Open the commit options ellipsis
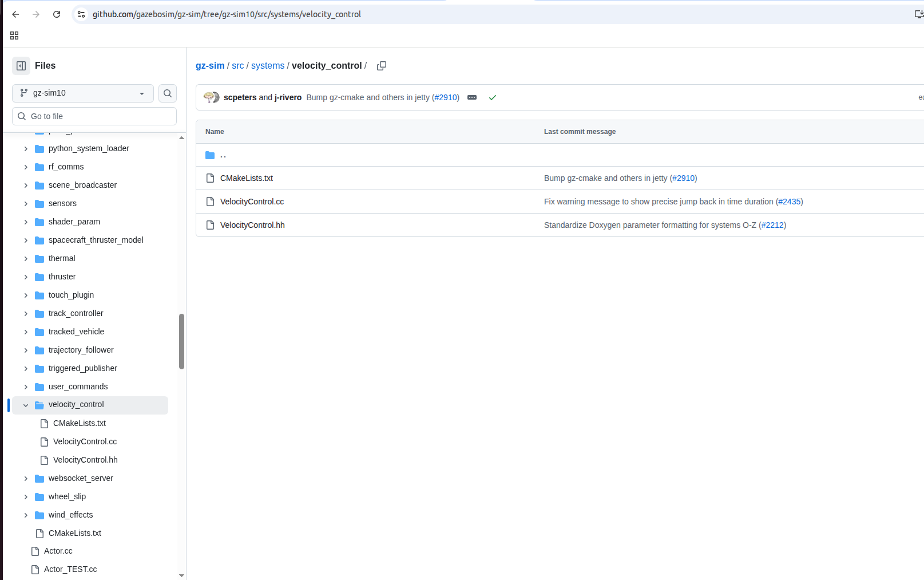The image size is (924, 580). (x=471, y=97)
